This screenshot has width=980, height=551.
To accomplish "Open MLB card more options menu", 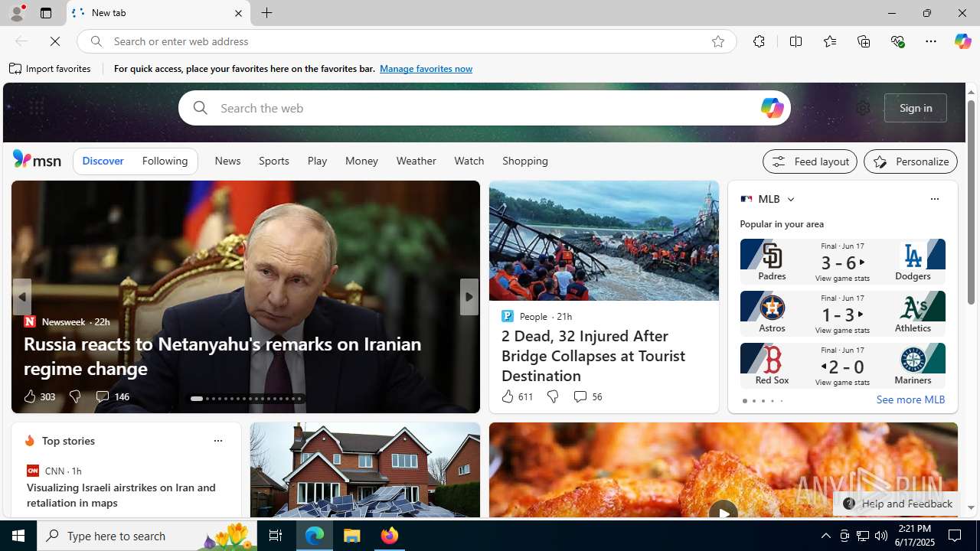I will 934,199.
